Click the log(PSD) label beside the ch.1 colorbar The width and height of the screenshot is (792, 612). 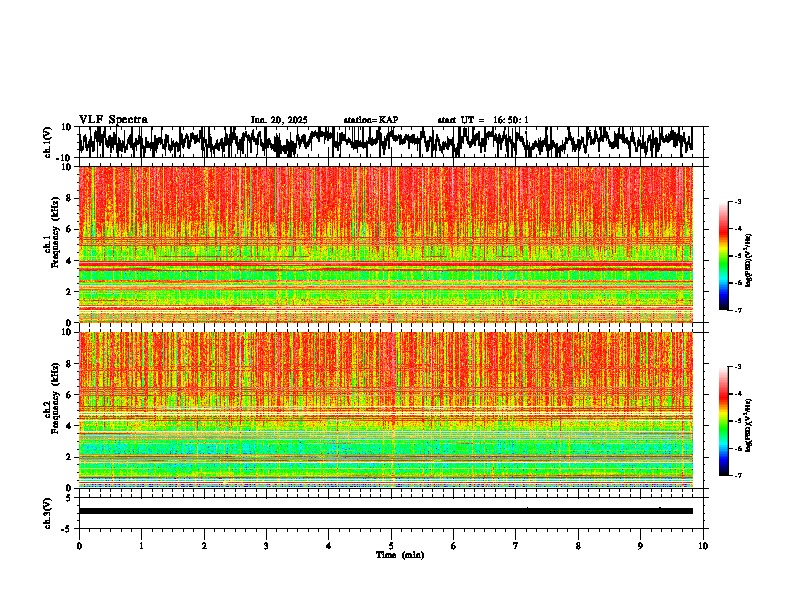pos(749,261)
